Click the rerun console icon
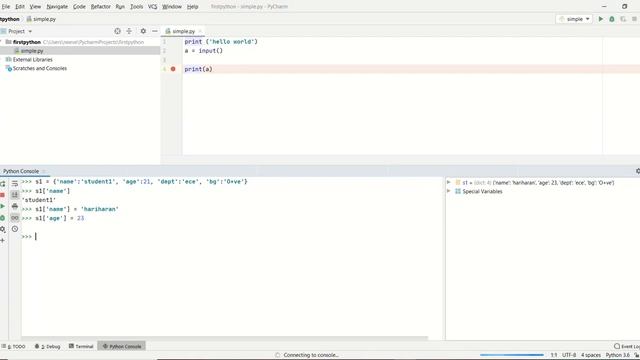This screenshot has width=640, height=360. click(x=3, y=184)
